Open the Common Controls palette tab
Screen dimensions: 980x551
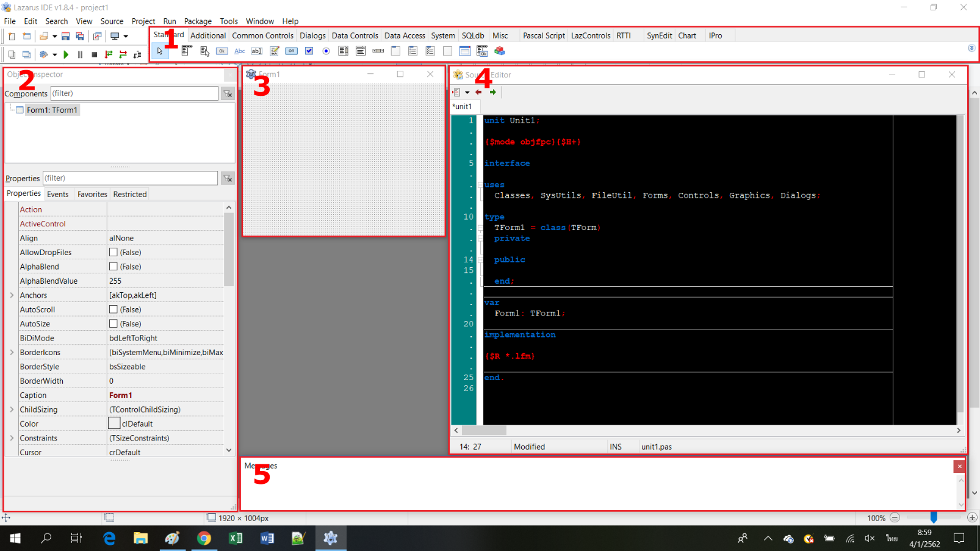coord(262,35)
